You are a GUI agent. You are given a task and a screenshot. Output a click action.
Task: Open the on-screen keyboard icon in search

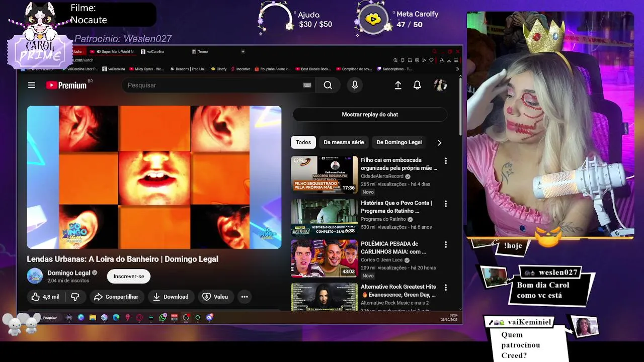307,85
